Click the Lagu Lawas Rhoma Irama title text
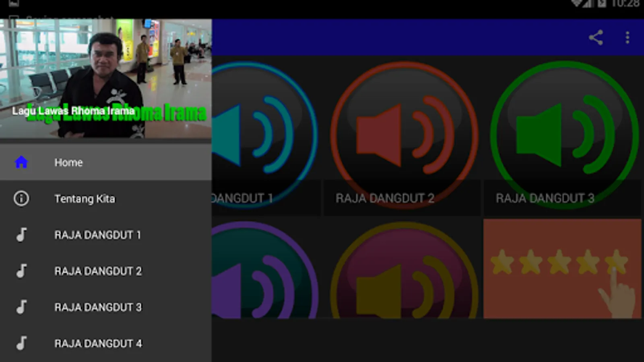Screen dimensions: 644x362 tap(73, 111)
